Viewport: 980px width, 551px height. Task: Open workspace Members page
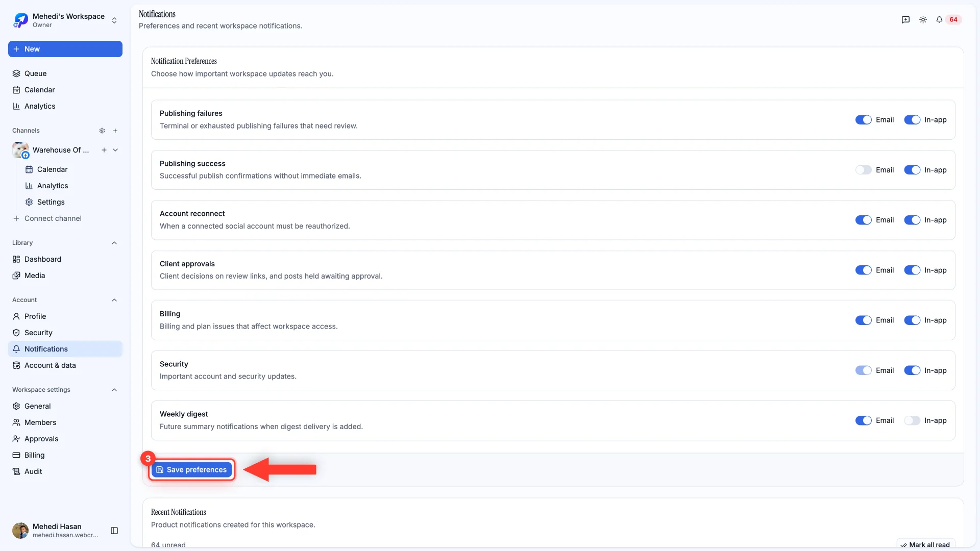click(65, 422)
